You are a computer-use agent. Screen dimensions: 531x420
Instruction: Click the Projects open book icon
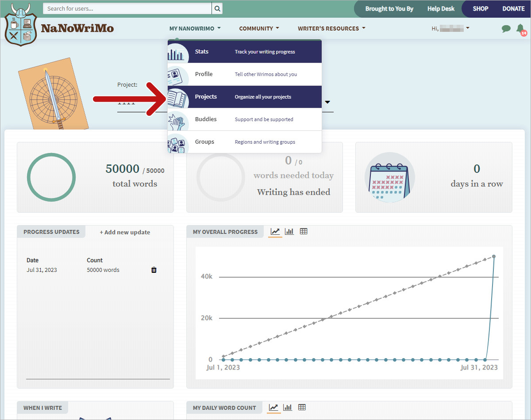[178, 97]
